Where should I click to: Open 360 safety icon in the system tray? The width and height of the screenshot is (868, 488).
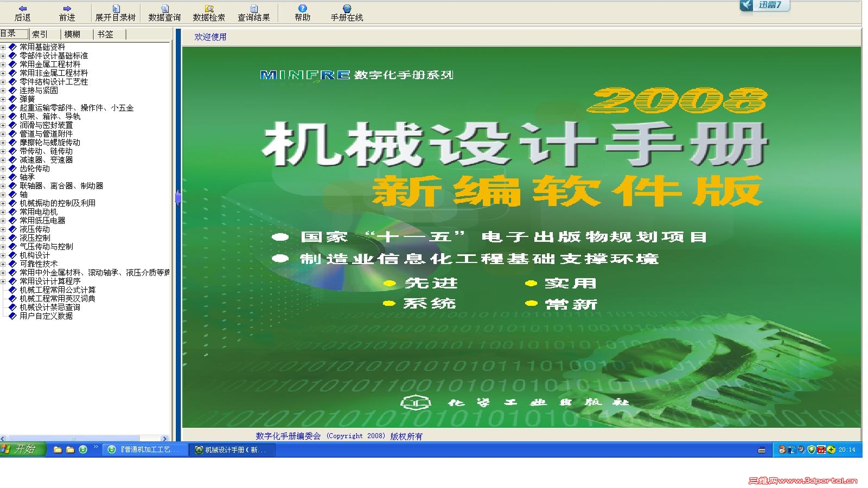[811, 450]
